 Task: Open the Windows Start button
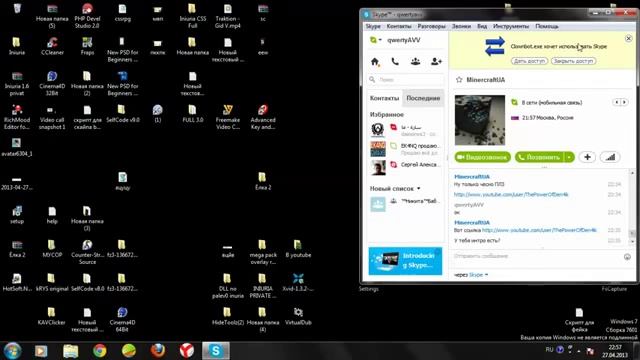[x=12, y=351]
